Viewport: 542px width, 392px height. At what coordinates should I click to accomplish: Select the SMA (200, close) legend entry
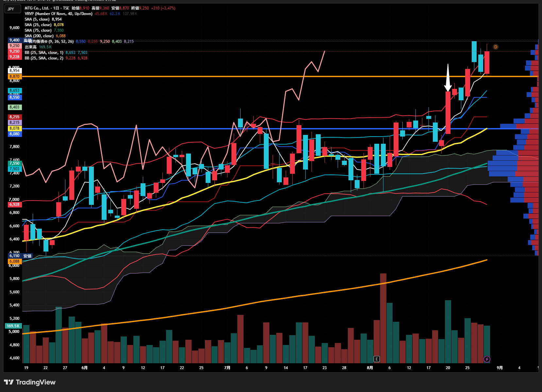coord(39,36)
